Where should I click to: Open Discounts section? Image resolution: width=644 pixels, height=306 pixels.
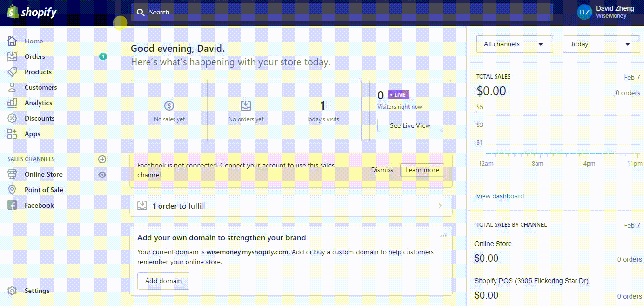pos(40,118)
